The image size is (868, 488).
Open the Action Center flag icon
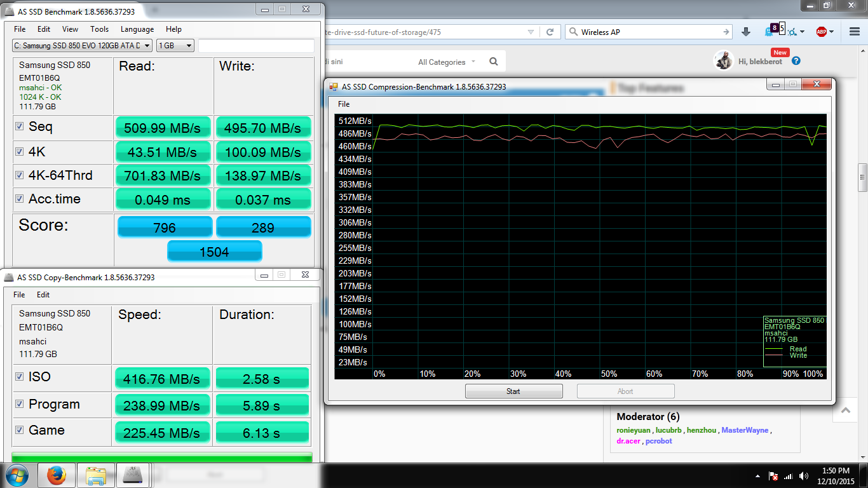[x=773, y=476]
